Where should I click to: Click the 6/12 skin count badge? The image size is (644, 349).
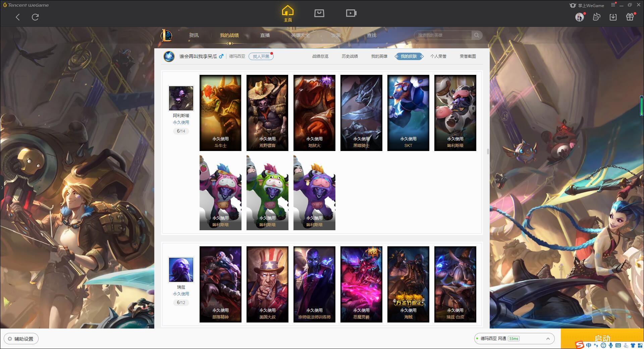(181, 303)
